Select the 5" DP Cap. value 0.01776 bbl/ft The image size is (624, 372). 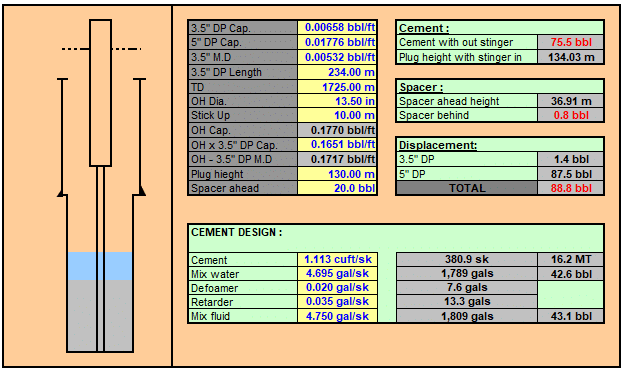(337, 42)
